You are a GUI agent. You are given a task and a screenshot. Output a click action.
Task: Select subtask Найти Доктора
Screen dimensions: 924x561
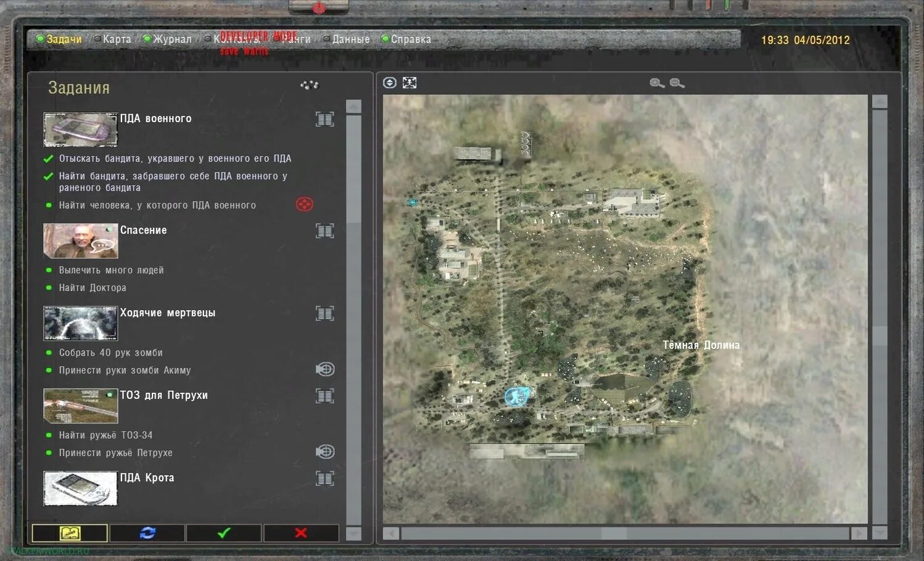click(93, 287)
